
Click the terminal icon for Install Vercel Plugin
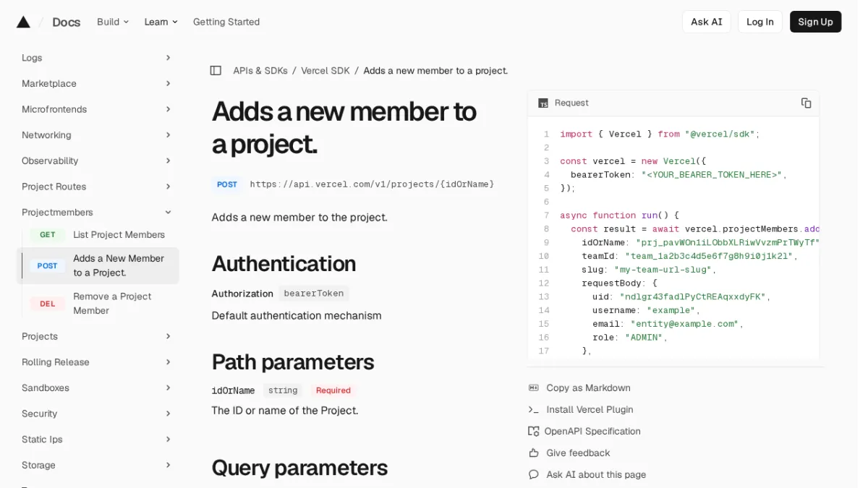(534, 409)
